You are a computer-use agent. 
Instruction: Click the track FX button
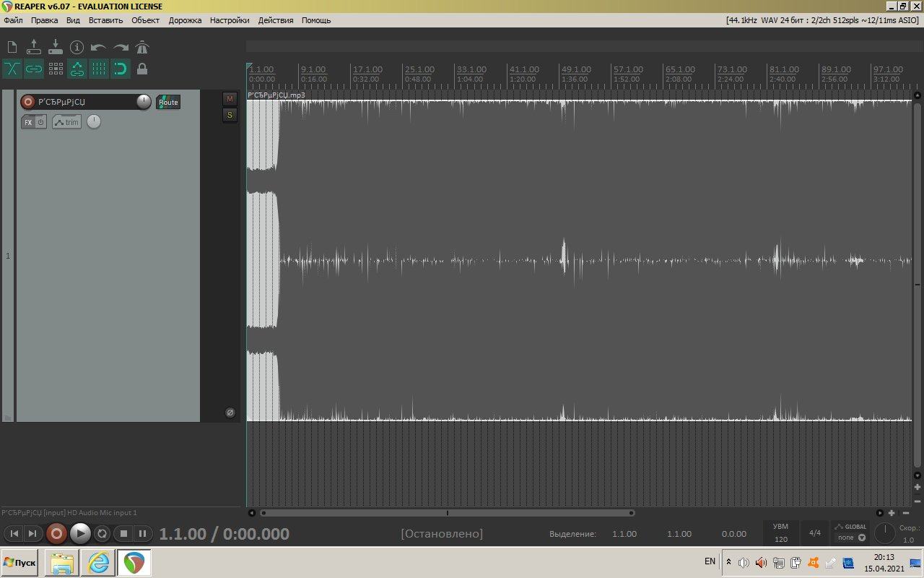tap(28, 122)
